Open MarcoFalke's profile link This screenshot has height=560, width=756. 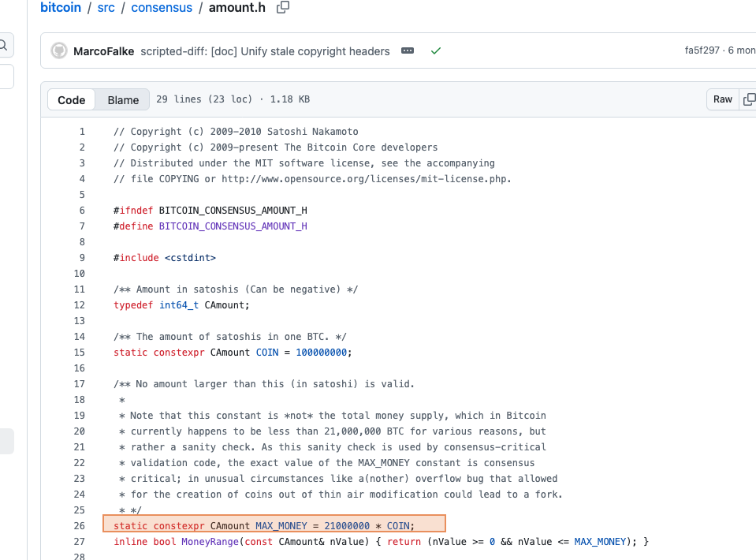pyautogui.click(x=103, y=51)
